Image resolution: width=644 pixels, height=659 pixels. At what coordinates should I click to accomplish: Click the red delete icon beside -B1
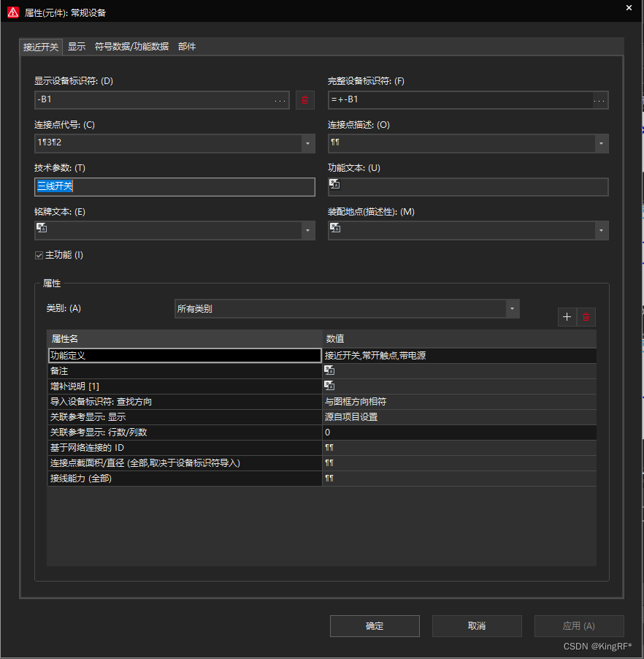coord(305,100)
